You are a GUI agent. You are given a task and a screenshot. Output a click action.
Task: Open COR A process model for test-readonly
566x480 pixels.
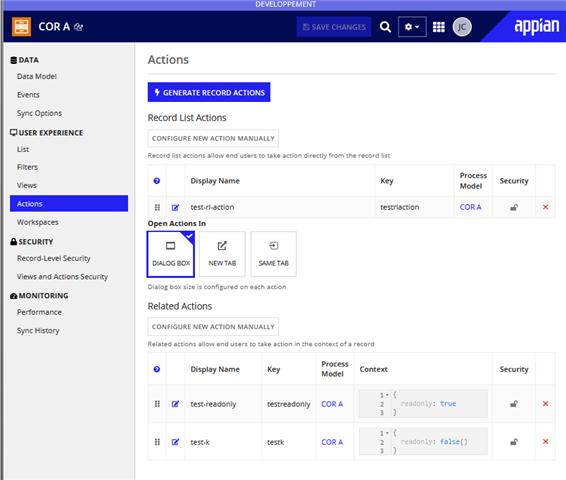click(x=332, y=404)
